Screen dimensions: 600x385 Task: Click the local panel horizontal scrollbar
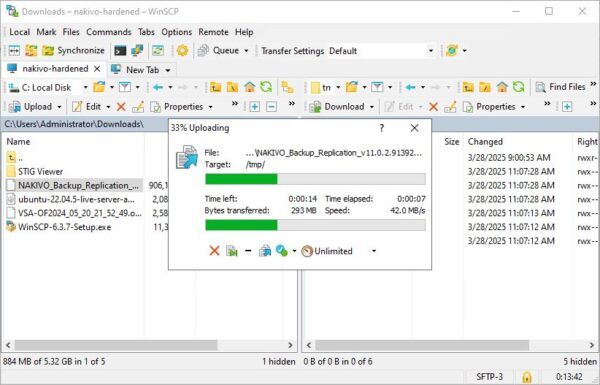tap(116, 345)
